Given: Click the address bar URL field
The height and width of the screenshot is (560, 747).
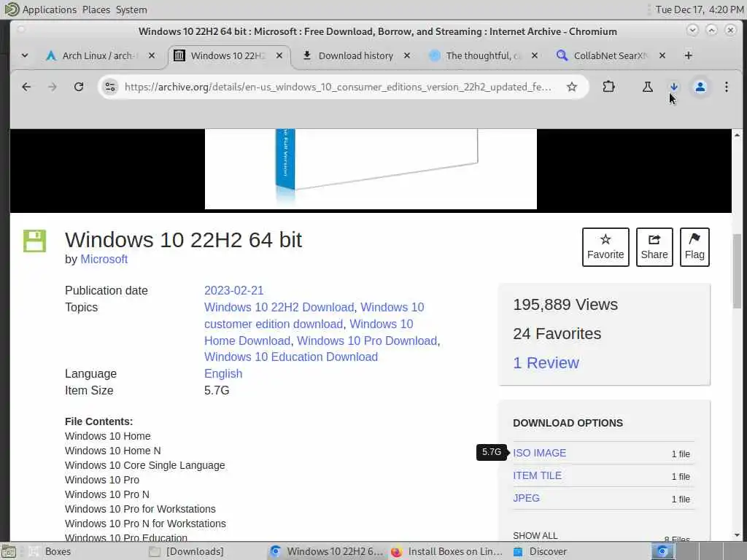Looking at the screenshot, I should pos(338,87).
